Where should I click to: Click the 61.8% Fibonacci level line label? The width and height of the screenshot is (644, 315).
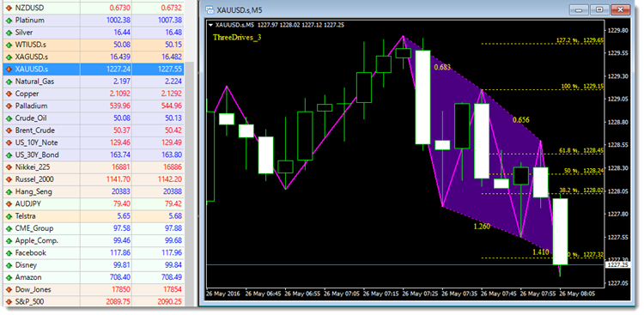point(580,151)
